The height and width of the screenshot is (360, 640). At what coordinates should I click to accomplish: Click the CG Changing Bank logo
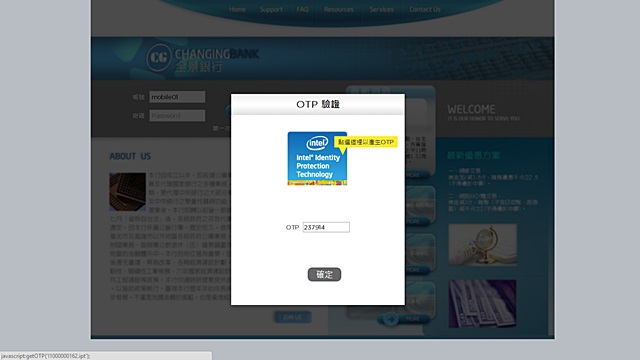202,58
